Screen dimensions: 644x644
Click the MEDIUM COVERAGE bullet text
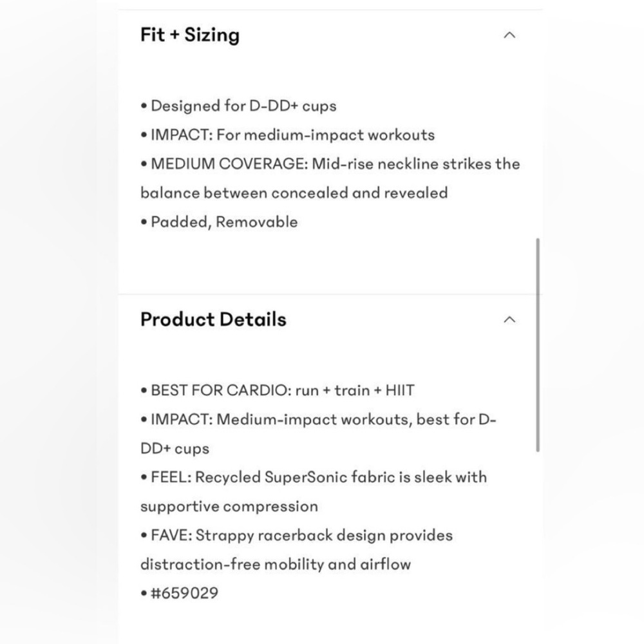click(x=330, y=178)
